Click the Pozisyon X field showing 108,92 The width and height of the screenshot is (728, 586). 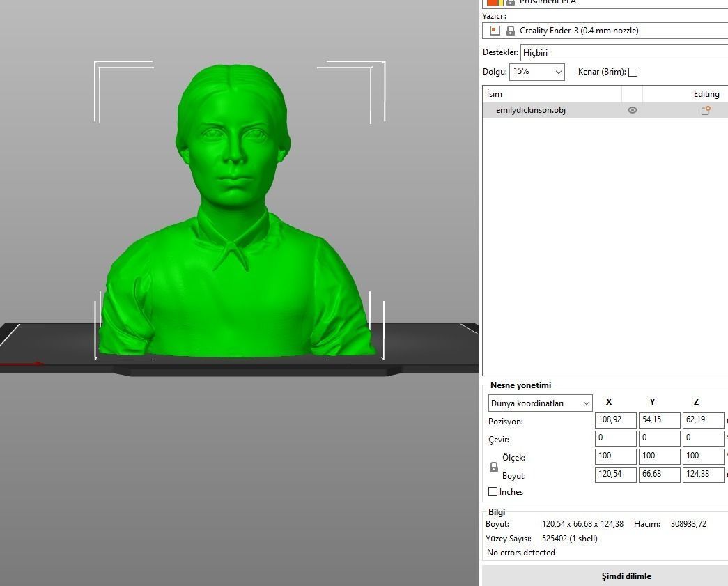point(616,420)
